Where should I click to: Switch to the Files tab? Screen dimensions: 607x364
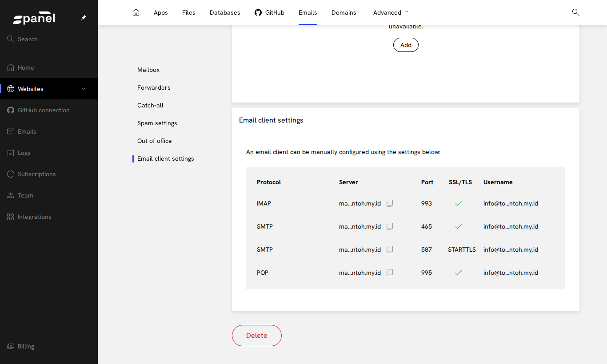point(189,12)
